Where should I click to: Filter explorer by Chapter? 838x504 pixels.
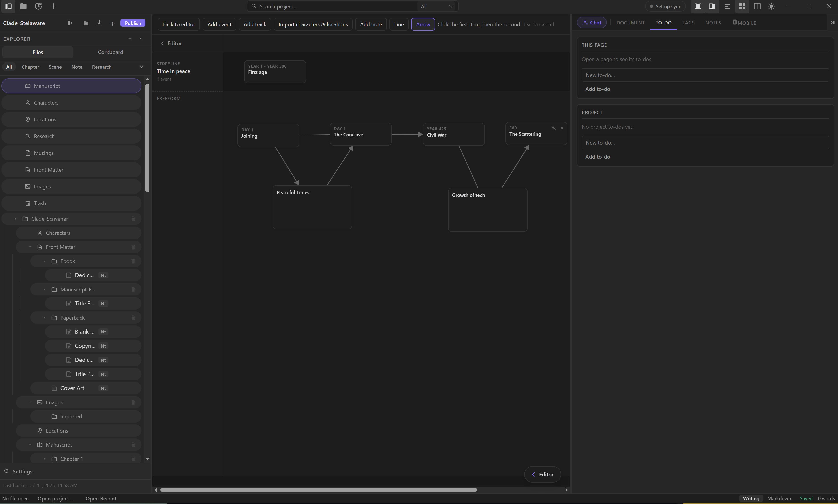click(30, 67)
